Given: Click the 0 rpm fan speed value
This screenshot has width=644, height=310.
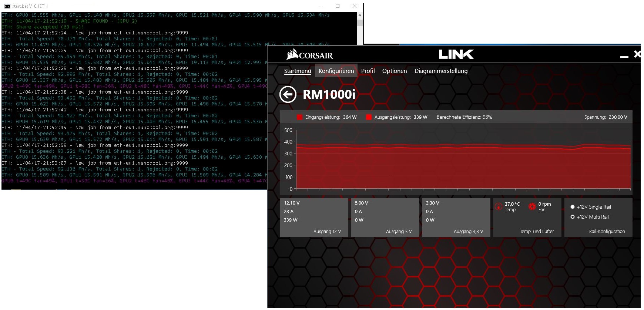Looking at the screenshot, I should [544, 204].
